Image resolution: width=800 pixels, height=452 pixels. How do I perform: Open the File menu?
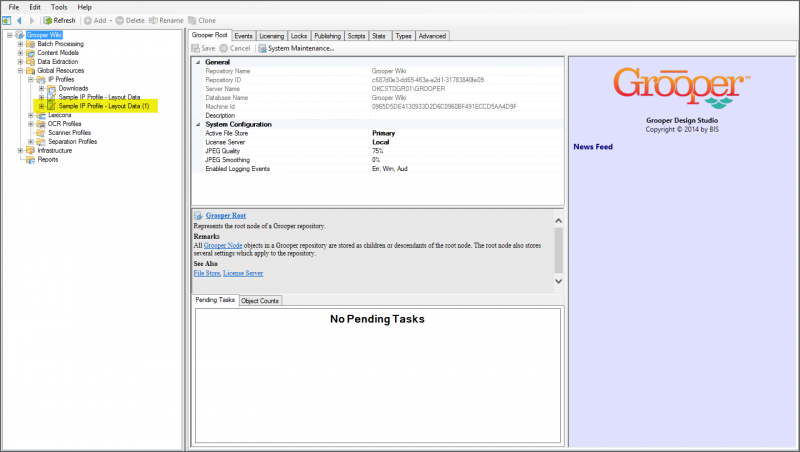(x=14, y=7)
